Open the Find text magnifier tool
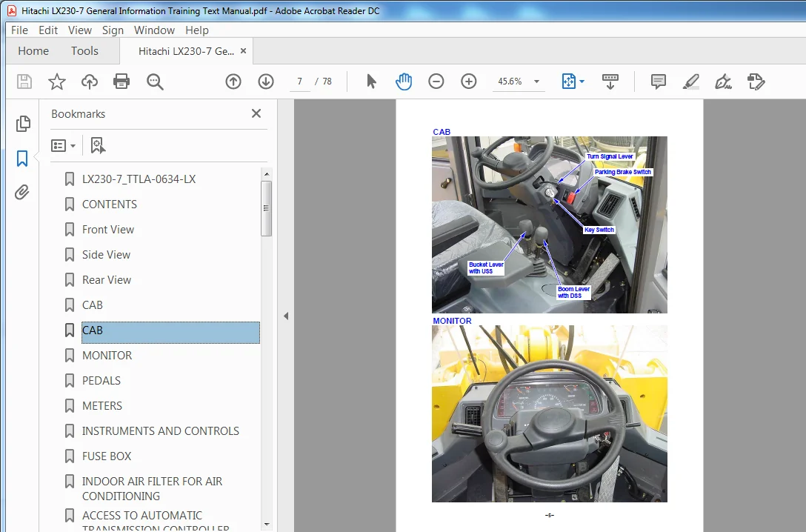This screenshot has width=806, height=532. 155,82
